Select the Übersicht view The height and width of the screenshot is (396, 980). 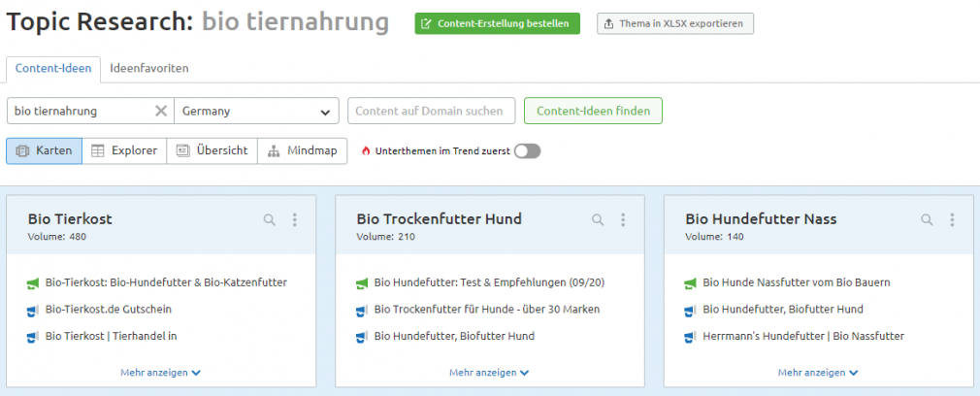pyautogui.click(x=212, y=150)
